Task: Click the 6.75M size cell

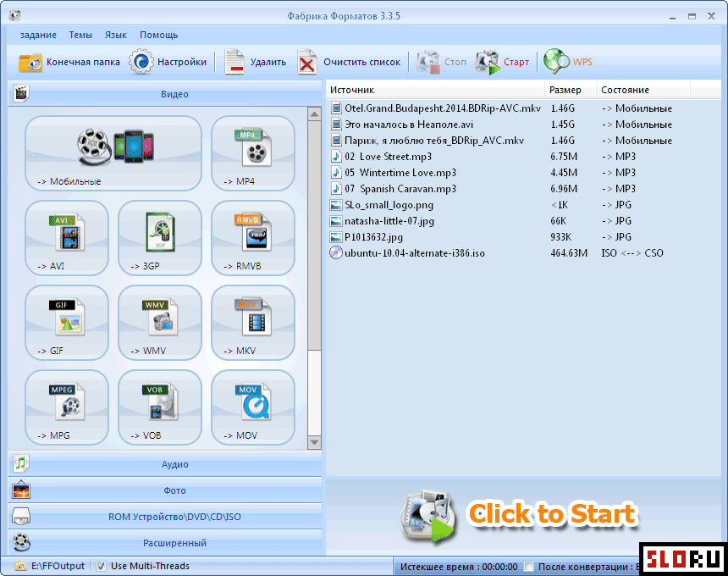Action: pos(564,157)
